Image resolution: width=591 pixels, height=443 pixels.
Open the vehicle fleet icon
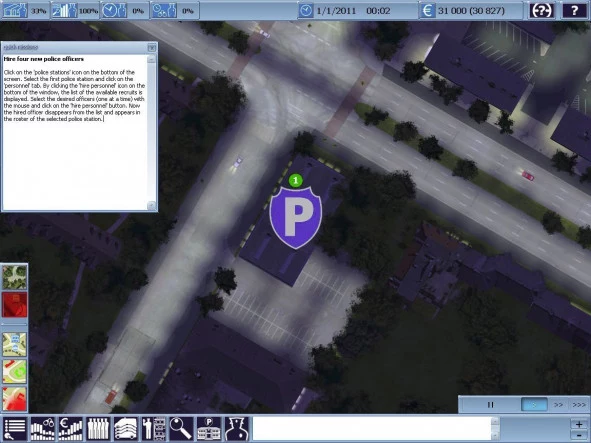(x=126, y=428)
